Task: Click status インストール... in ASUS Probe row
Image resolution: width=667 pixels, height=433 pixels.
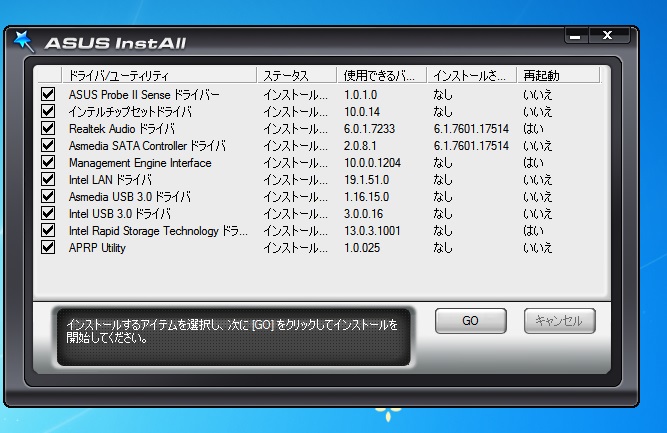Action: 295,94
